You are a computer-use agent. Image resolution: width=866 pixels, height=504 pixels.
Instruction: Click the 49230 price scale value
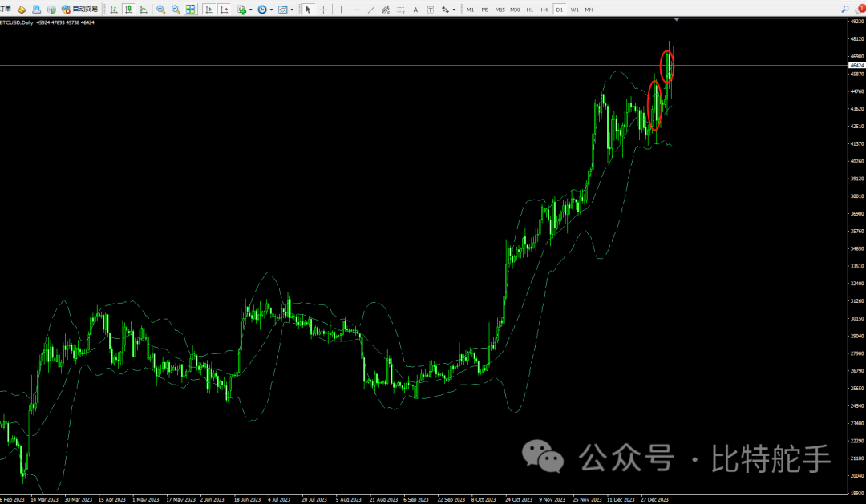tap(857, 22)
